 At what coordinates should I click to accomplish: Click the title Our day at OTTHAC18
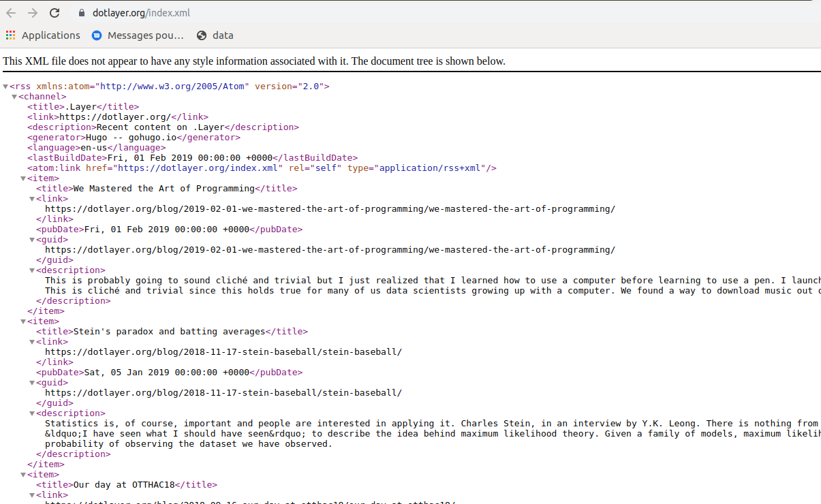(x=127, y=485)
